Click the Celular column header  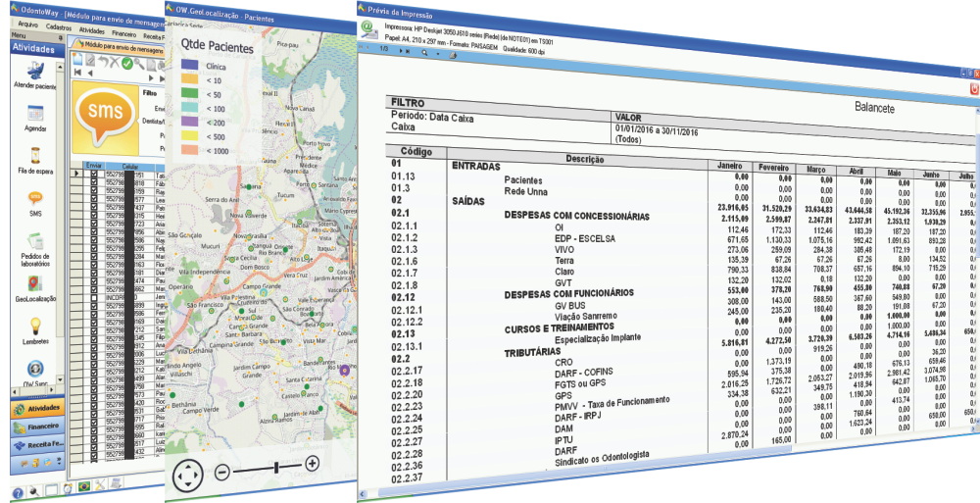pos(129,168)
